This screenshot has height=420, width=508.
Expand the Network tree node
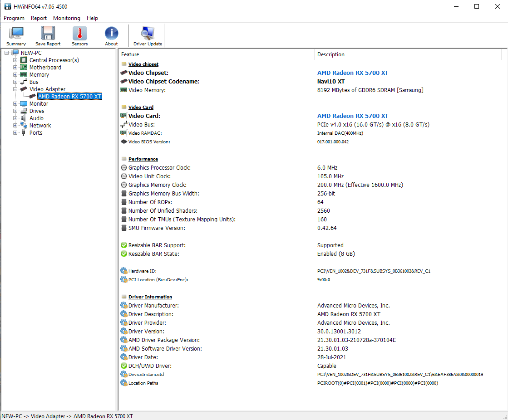[15, 125]
